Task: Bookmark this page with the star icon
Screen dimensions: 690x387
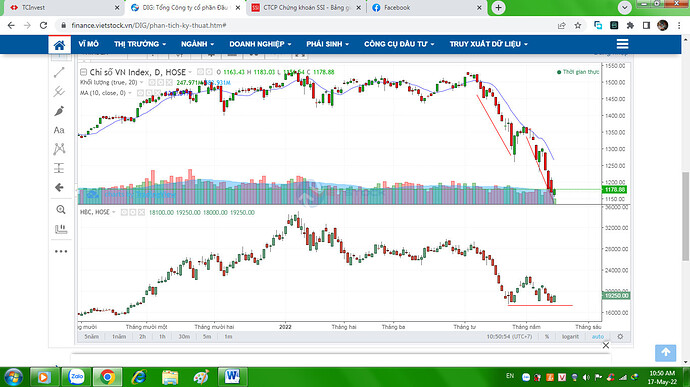Action: tap(578, 26)
